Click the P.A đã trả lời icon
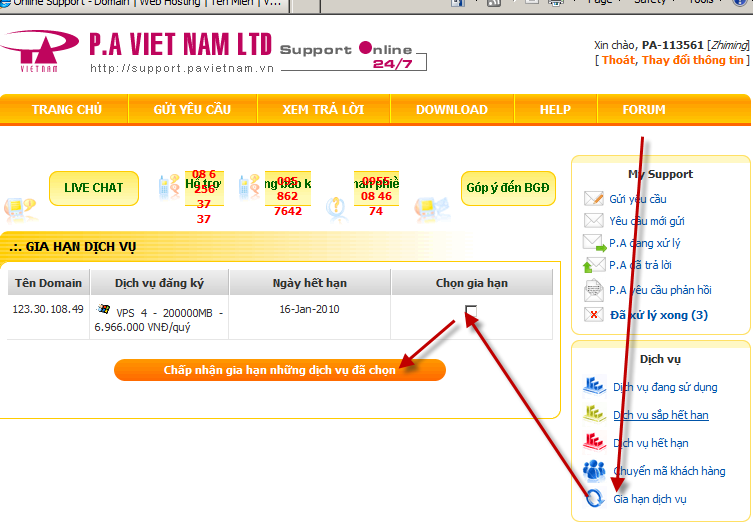The image size is (753, 524). point(594,265)
